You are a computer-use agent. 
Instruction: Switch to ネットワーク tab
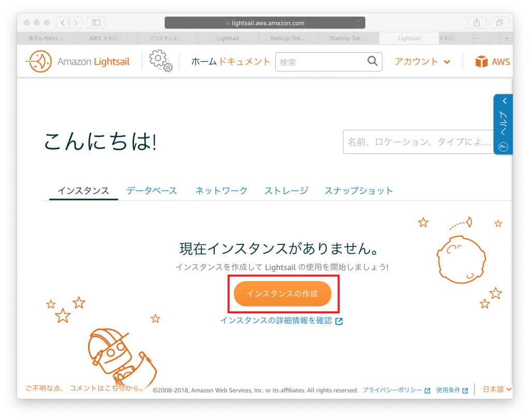click(222, 191)
